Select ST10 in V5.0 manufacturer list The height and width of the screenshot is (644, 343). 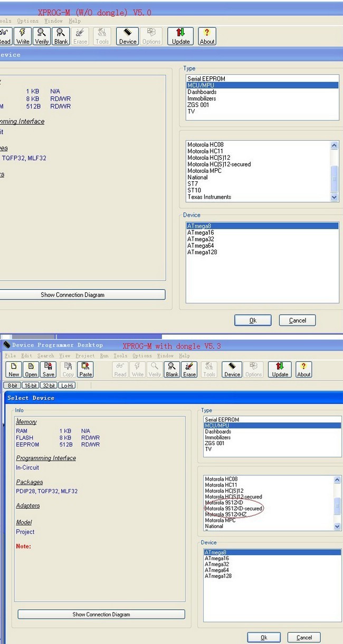[258, 190]
